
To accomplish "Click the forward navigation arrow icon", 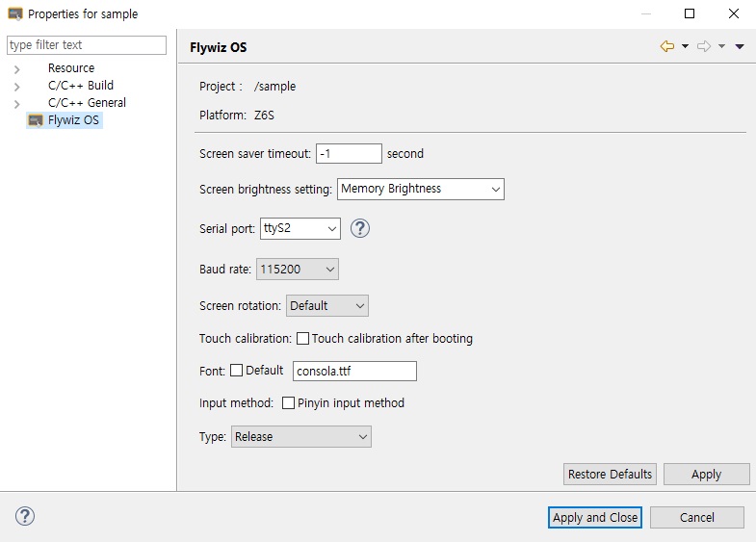I will [x=704, y=46].
